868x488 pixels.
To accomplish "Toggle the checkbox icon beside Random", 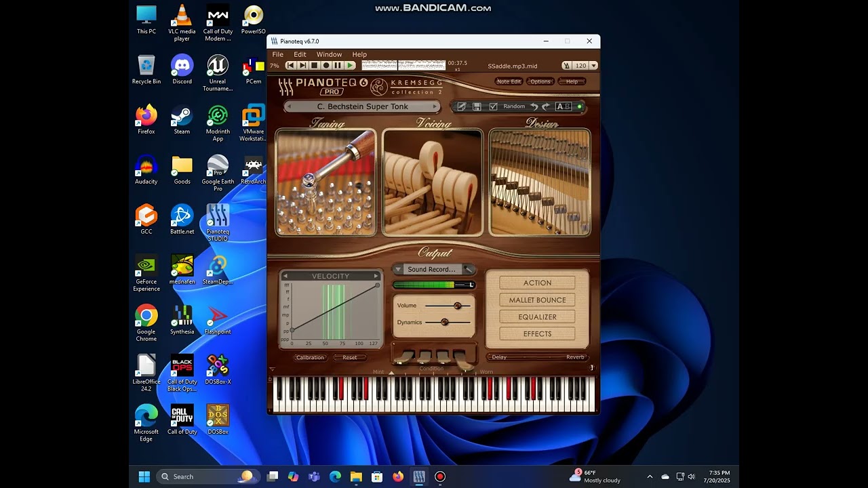I will (x=493, y=106).
